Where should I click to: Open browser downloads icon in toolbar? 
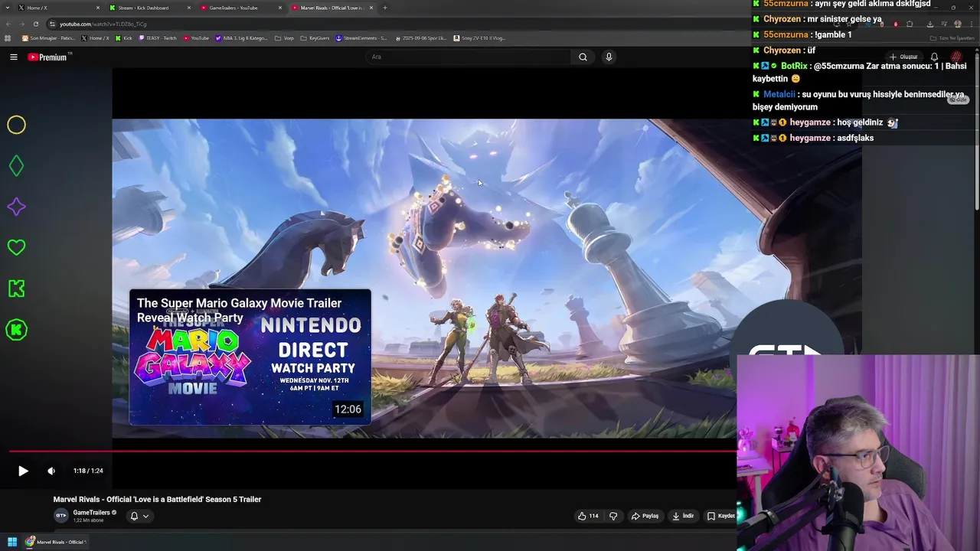click(929, 24)
